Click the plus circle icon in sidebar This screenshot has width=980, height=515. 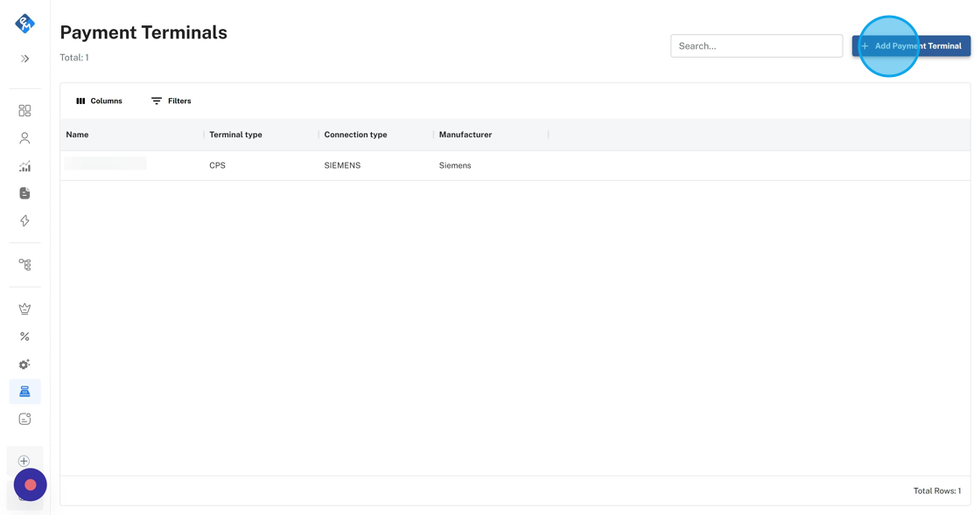pyautogui.click(x=24, y=461)
